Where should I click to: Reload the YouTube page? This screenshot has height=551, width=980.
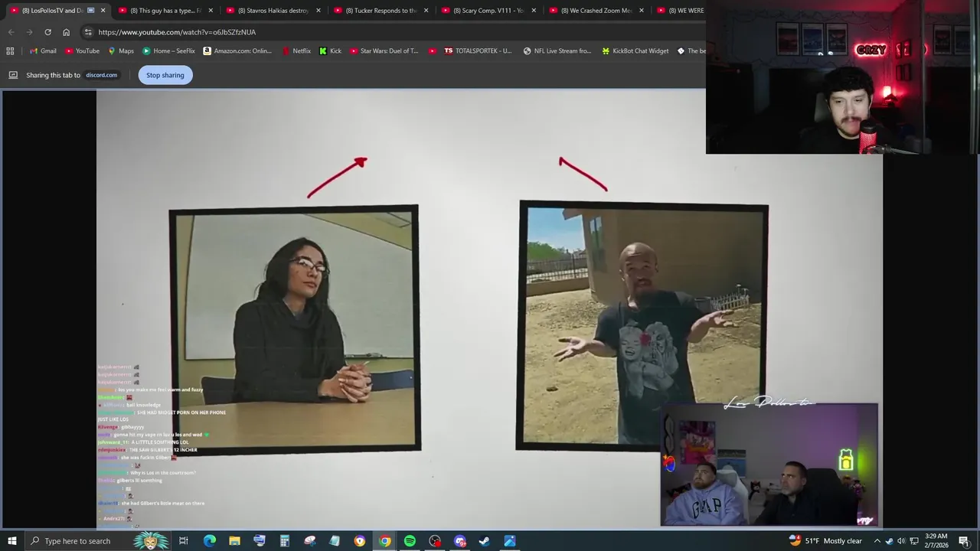pos(47,32)
